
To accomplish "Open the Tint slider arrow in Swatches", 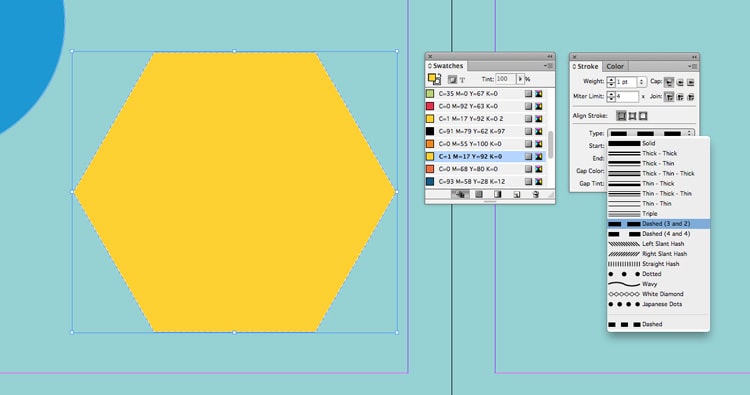I will pyautogui.click(x=520, y=79).
